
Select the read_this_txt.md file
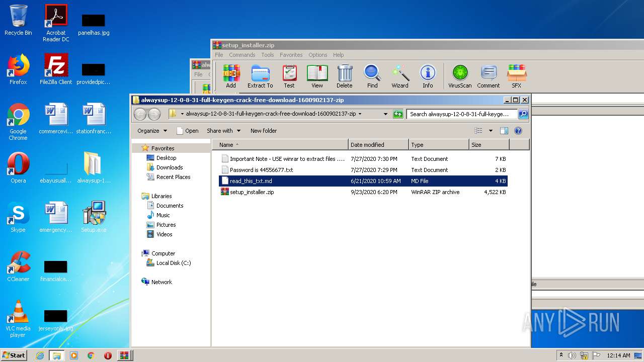(x=363, y=181)
